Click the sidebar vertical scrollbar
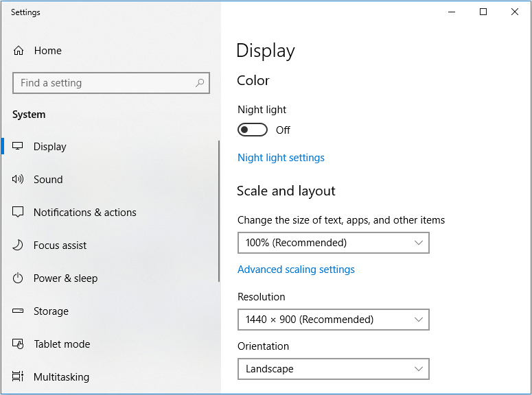The image size is (532, 395). pos(219,211)
